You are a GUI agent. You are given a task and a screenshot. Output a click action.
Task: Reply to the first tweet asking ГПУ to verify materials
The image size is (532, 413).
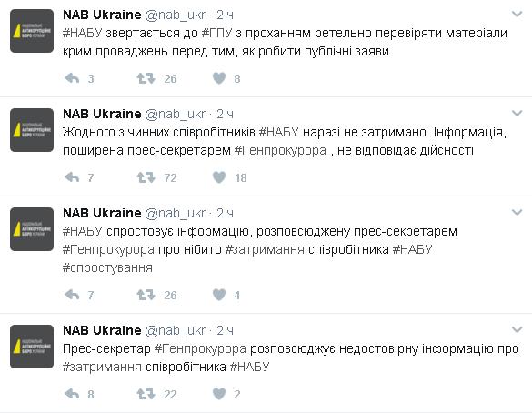point(72,78)
